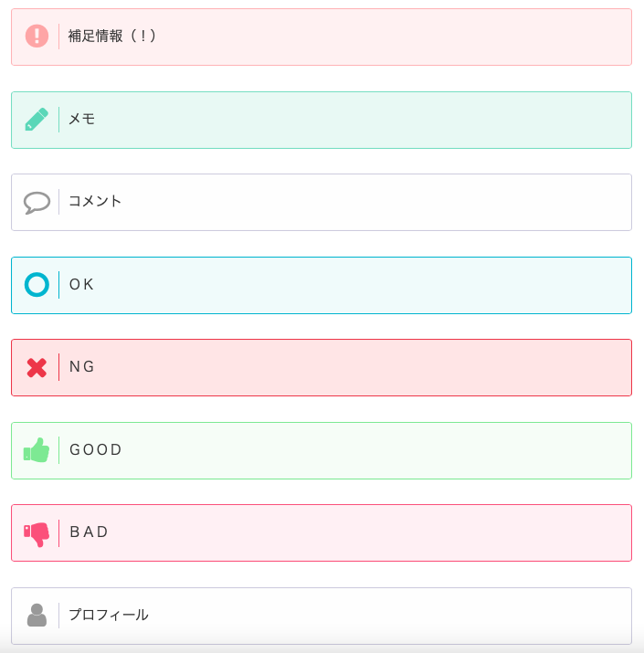The image size is (644, 653).
Task: Click the pink thumbs-down icon
Action: (37, 533)
